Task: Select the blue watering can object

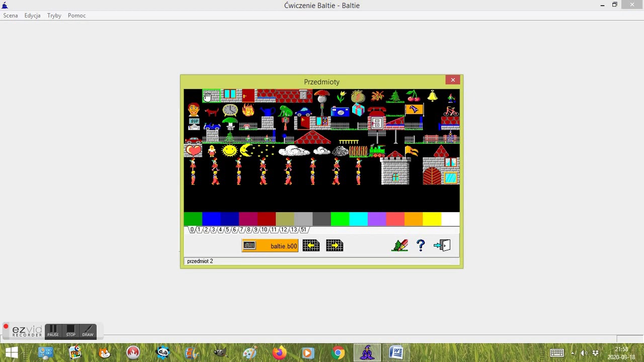Action: [267, 111]
